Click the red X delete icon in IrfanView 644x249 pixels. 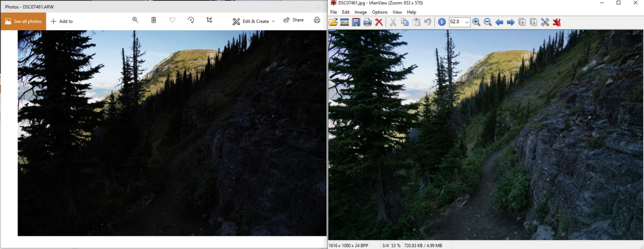[x=379, y=22]
